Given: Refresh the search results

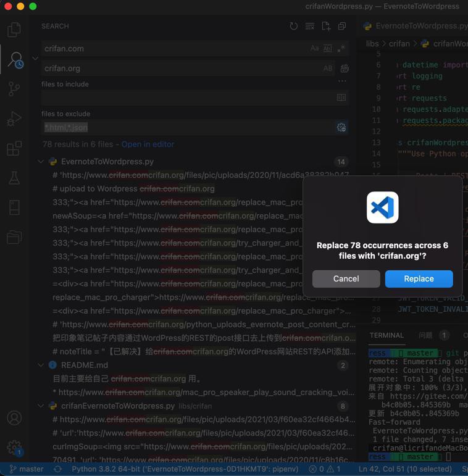Looking at the screenshot, I should point(293,26).
